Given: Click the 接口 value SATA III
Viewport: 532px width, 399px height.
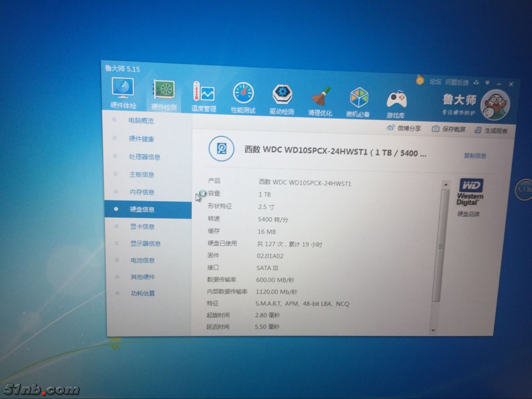Looking at the screenshot, I should [x=267, y=268].
